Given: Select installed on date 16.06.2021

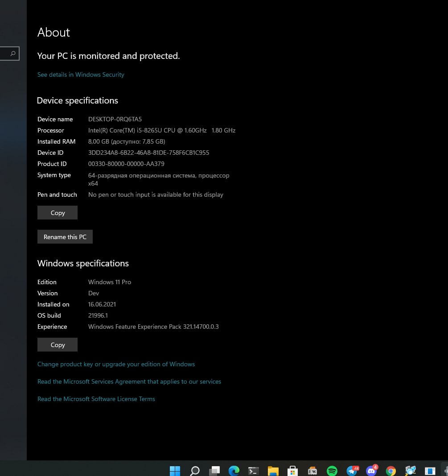Looking at the screenshot, I should click(102, 304).
